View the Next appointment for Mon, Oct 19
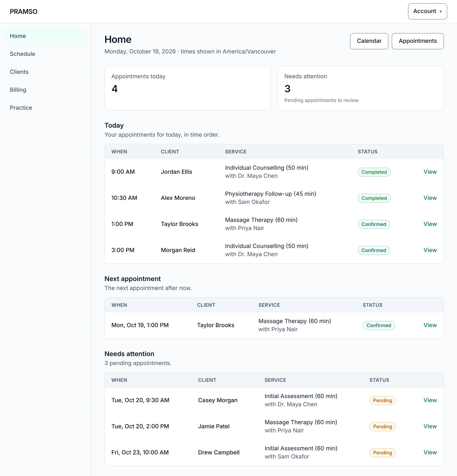The height and width of the screenshot is (476, 457). [x=430, y=325]
